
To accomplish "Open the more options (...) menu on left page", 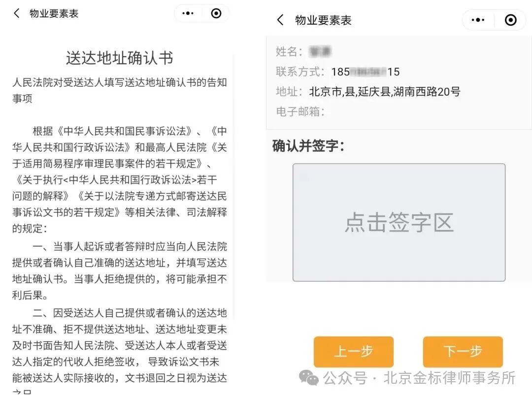I will [187, 13].
